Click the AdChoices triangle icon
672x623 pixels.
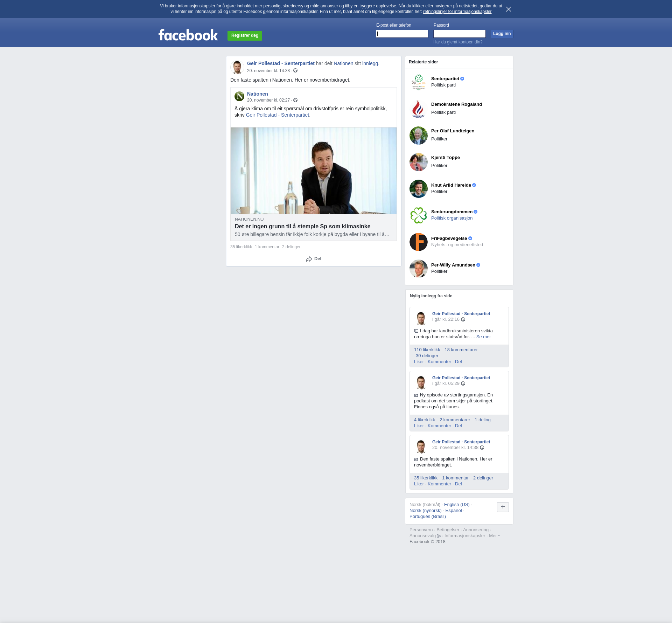[439, 536]
